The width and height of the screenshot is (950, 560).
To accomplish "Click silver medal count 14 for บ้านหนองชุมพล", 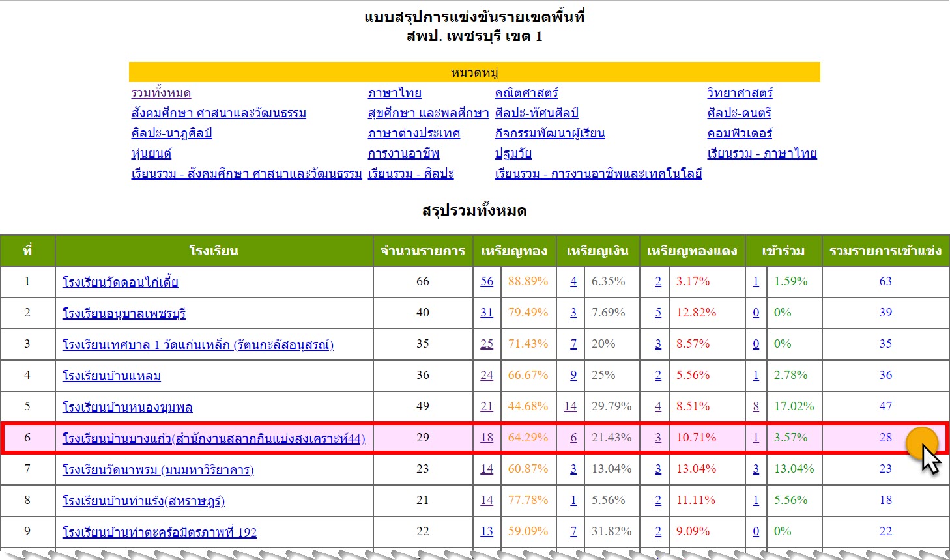I will tap(570, 406).
